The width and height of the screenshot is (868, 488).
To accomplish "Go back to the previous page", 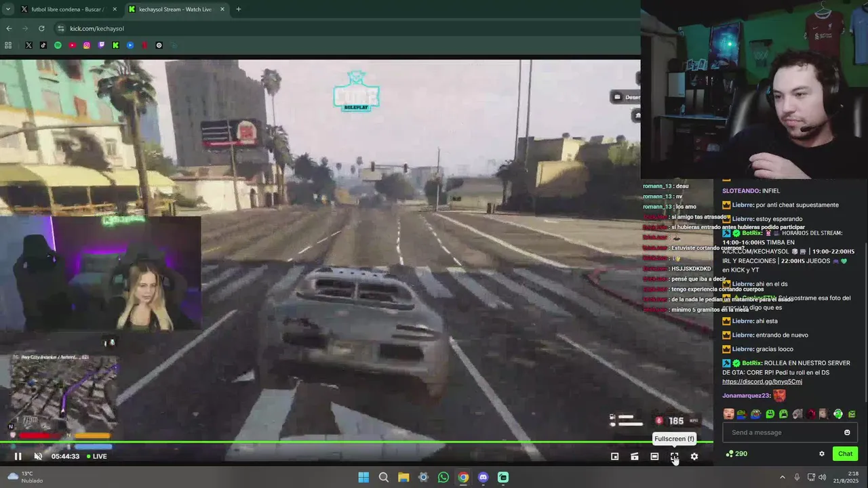I will 9,28.
